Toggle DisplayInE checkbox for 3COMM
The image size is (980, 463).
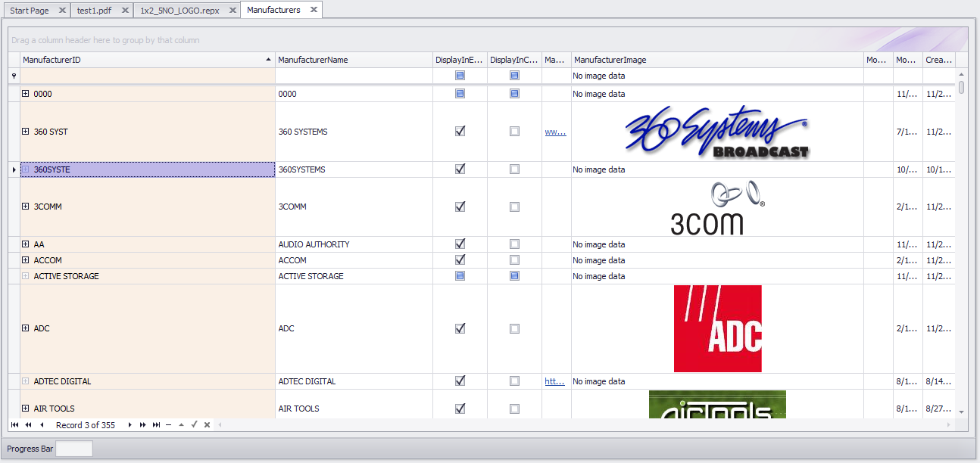click(460, 207)
